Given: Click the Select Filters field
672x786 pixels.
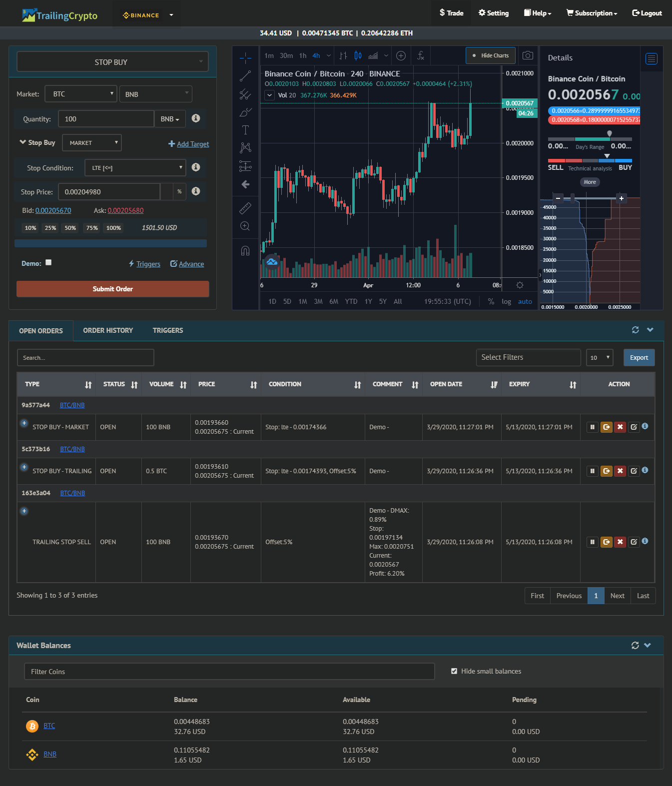Looking at the screenshot, I should coord(528,357).
